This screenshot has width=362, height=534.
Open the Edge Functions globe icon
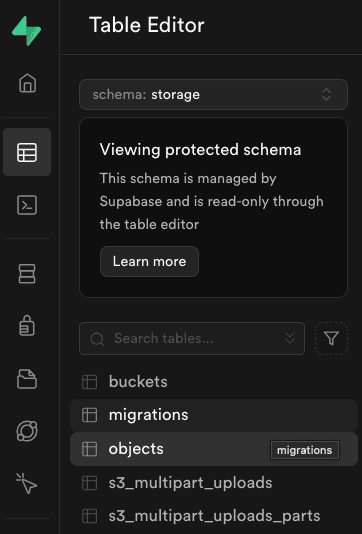pos(27,431)
